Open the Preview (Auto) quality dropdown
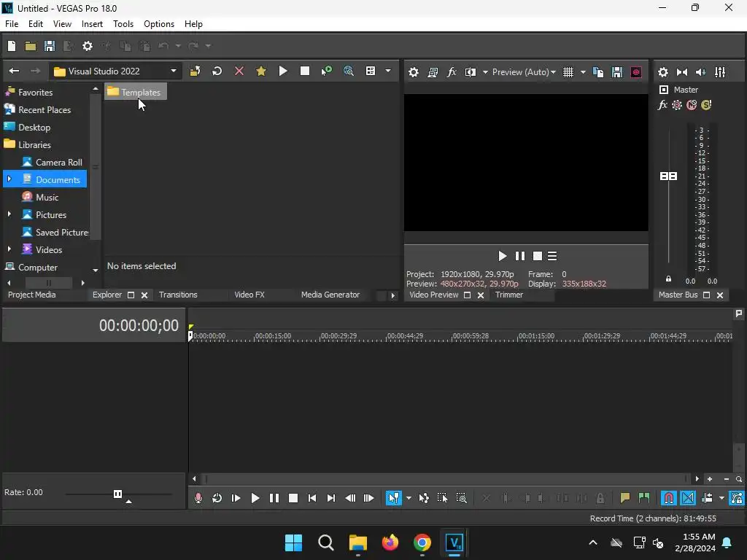 click(x=524, y=72)
